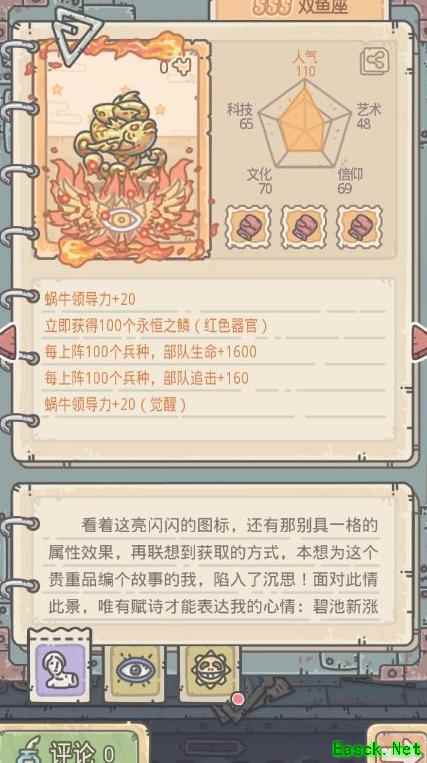Image resolution: width=427 pixels, height=763 pixels.
Task: Tap the pink dot indicator below tabs
Action: click(x=238, y=699)
